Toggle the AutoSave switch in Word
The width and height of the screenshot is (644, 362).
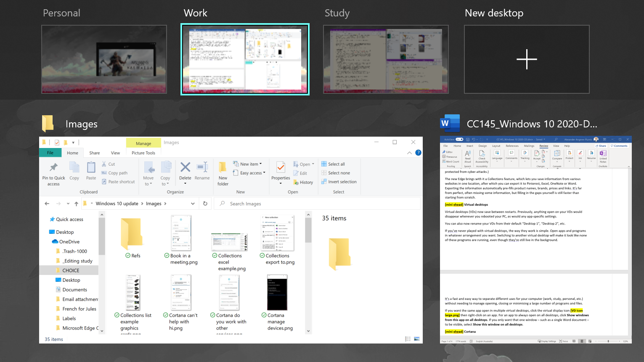(x=459, y=139)
